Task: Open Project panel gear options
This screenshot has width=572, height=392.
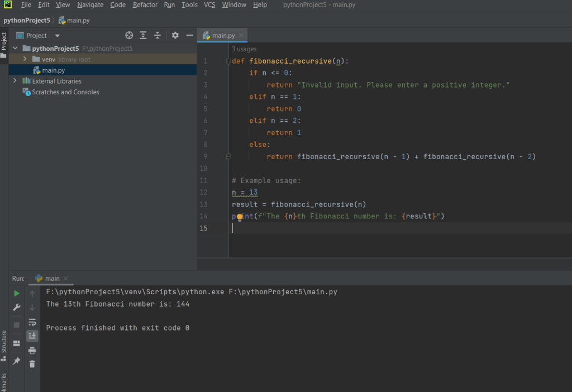Action: [175, 35]
